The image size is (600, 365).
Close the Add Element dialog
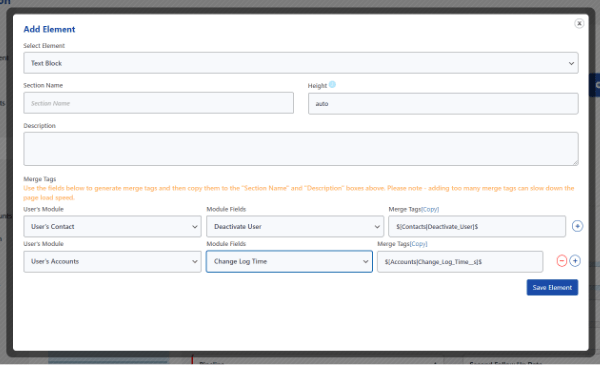(x=579, y=24)
